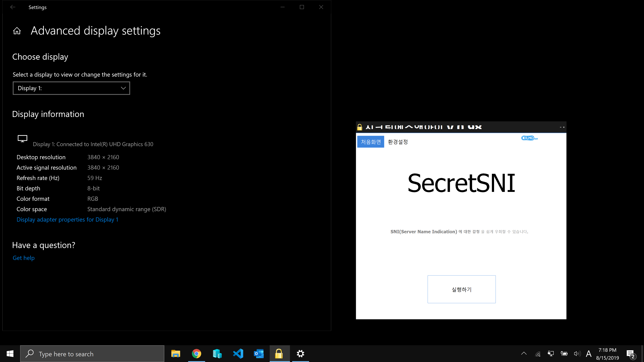Viewport: 644px width, 362px height.
Task: Open the Display 1 dropdown
Action: coord(71,88)
